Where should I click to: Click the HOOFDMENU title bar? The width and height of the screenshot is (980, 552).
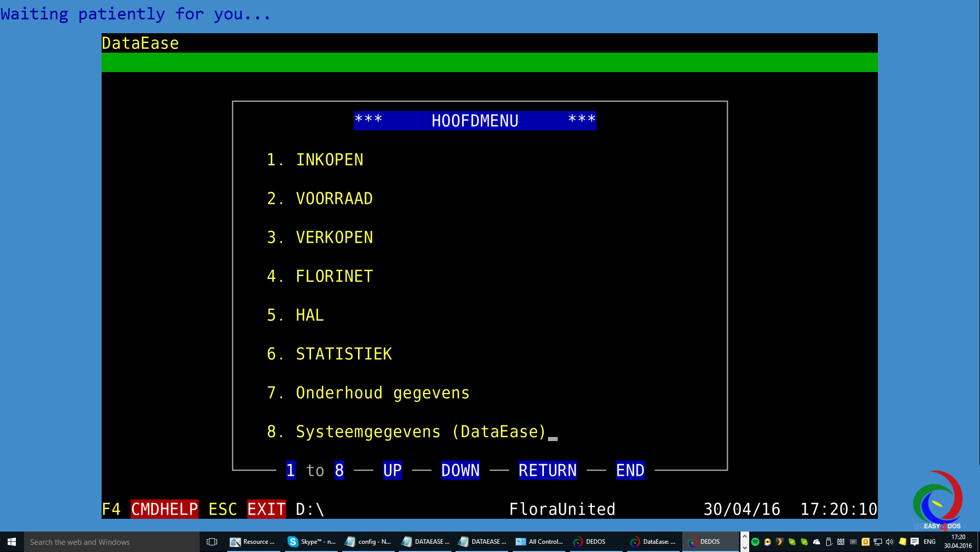click(x=475, y=121)
